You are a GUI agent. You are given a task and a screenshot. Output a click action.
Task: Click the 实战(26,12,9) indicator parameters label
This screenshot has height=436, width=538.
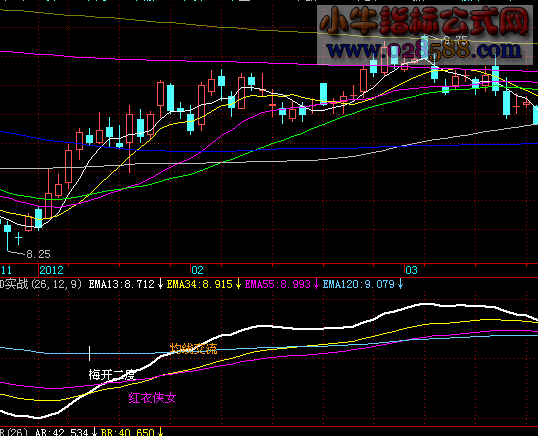(x=41, y=284)
